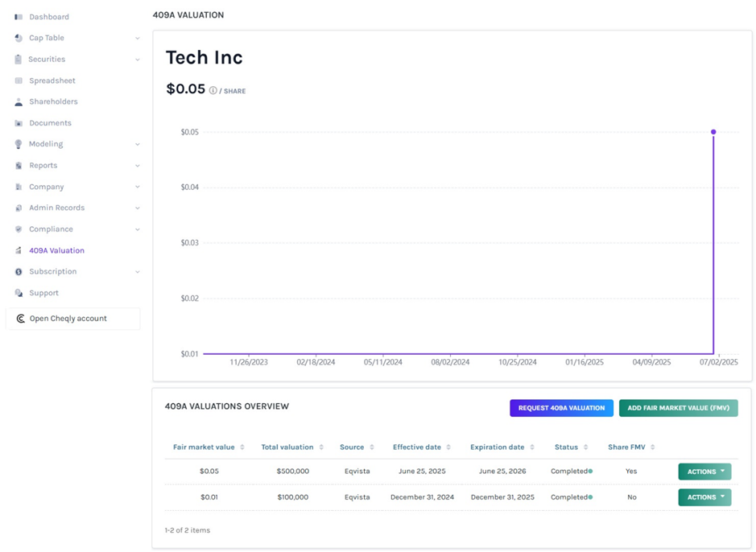This screenshot has width=756, height=552.
Task: Click the Cheqly logo icon
Action: click(x=21, y=319)
